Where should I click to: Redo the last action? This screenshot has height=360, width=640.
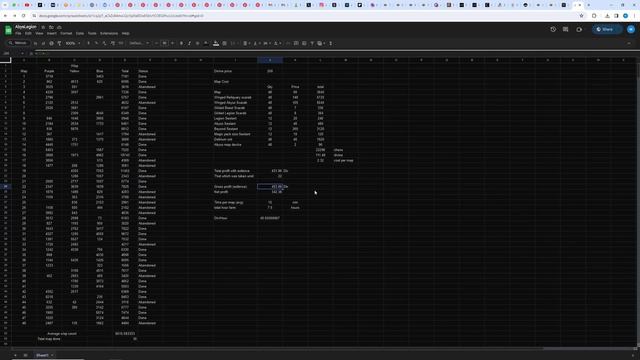point(43,43)
